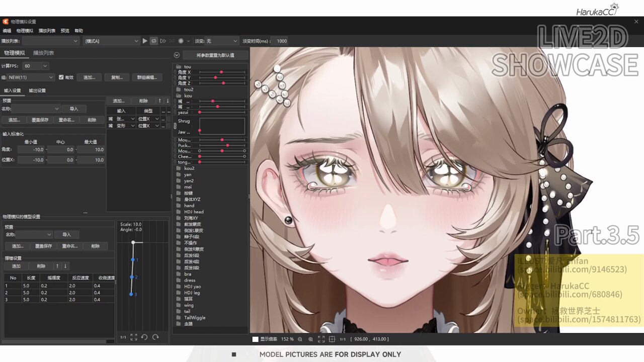Open the 预览 menu
Image resolution: width=644 pixels, height=362 pixels.
(x=65, y=31)
